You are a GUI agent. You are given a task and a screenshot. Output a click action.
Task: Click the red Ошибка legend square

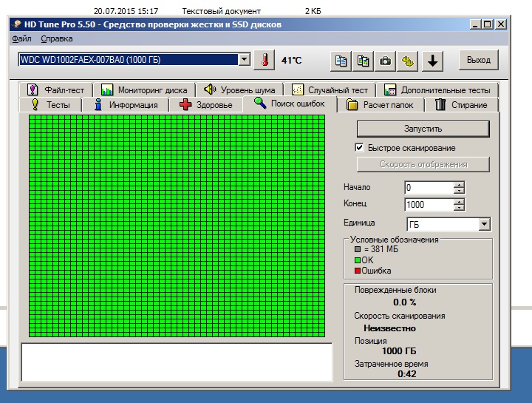358,271
